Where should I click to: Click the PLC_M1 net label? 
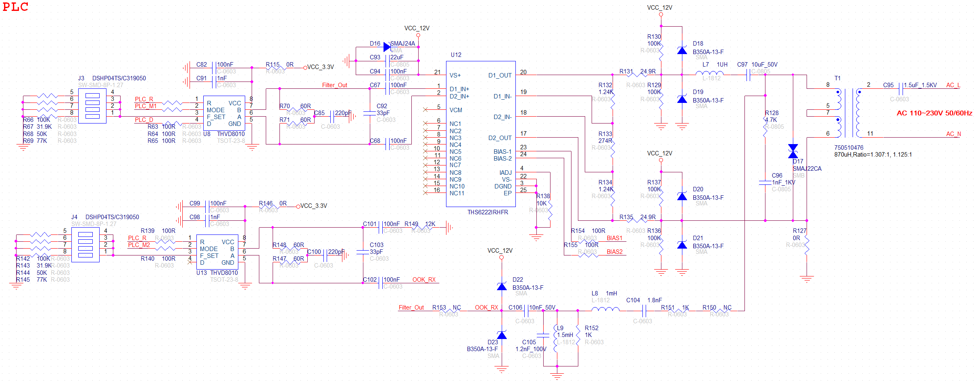(x=146, y=106)
